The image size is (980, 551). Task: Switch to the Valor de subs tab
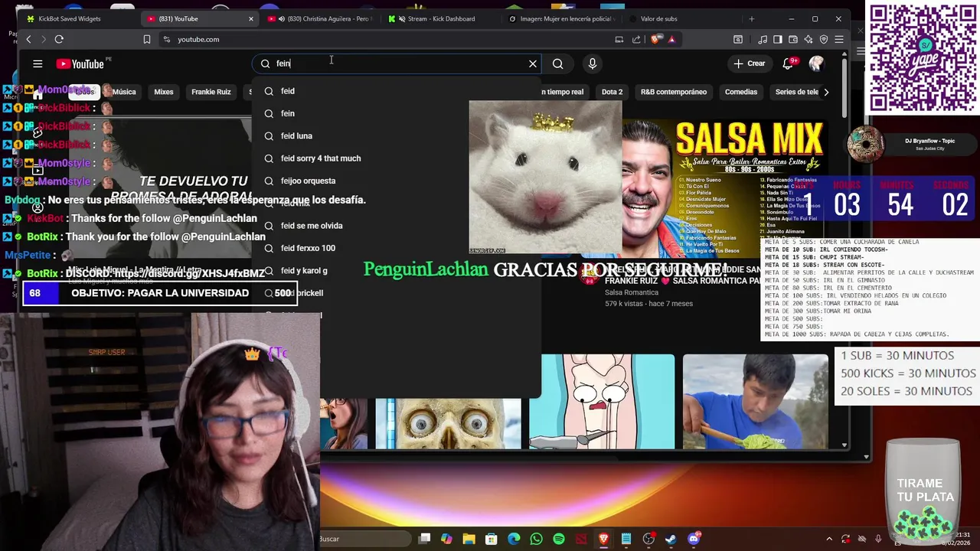click(681, 18)
